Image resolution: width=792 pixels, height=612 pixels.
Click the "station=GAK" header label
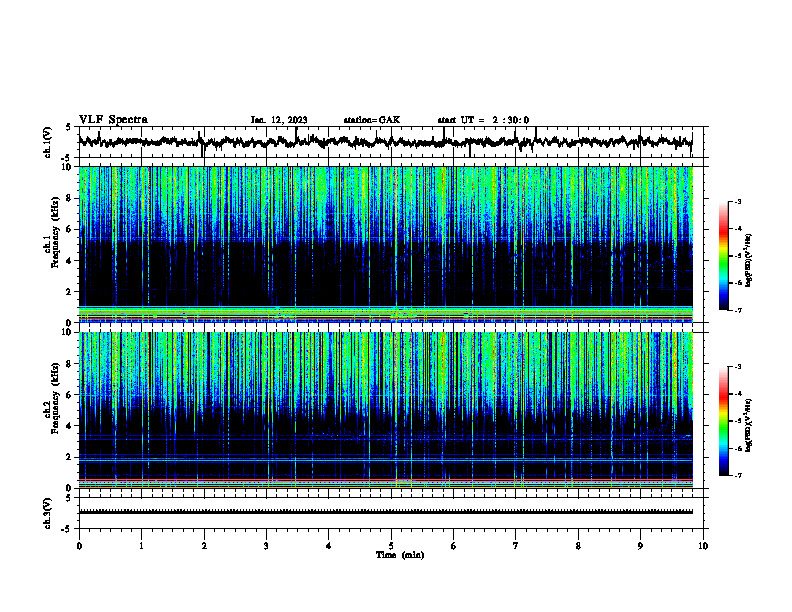[x=372, y=120]
